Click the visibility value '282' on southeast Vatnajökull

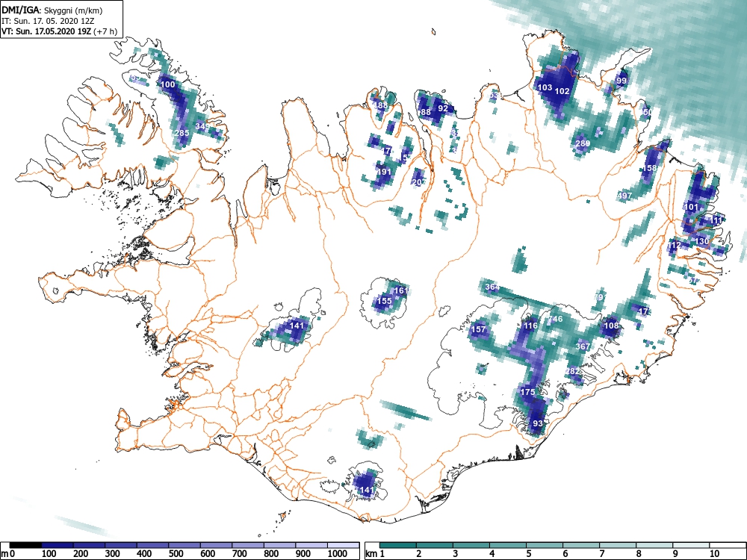tap(573, 371)
